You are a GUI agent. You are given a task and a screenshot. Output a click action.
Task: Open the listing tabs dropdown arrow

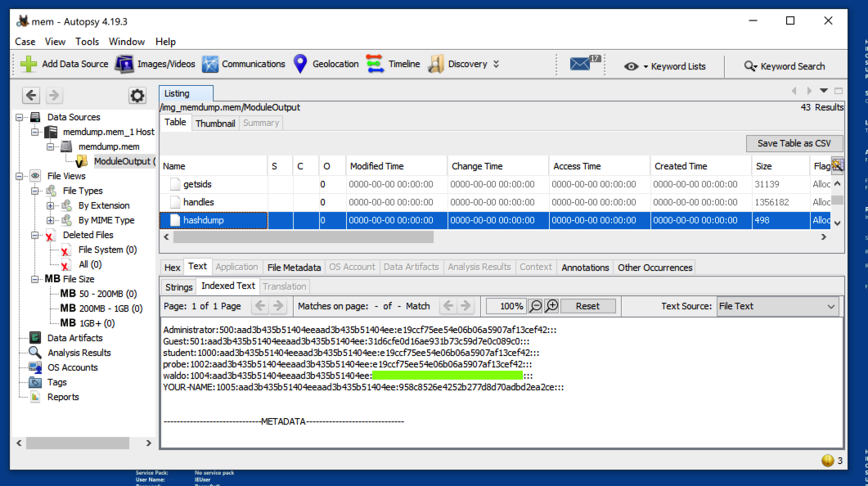824,91
